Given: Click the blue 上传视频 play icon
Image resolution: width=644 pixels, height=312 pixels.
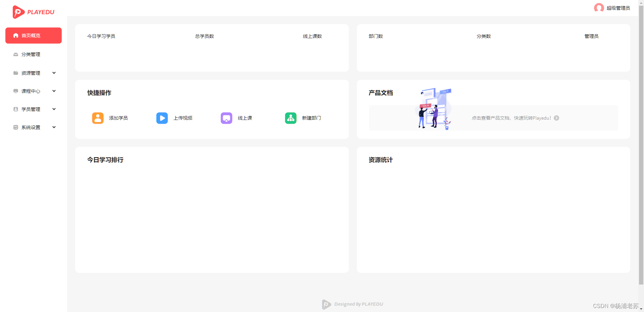Looking at the screenshot, I should click(x=162, y=118).
